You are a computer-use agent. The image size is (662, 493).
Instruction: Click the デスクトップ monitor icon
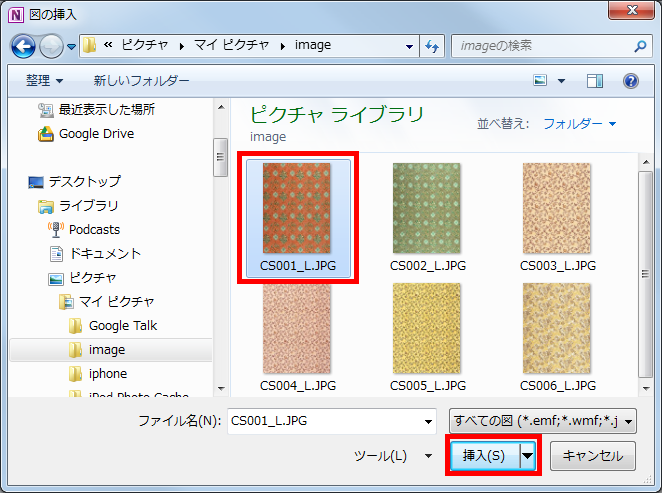pyautogui.click(x=36, y=182)
